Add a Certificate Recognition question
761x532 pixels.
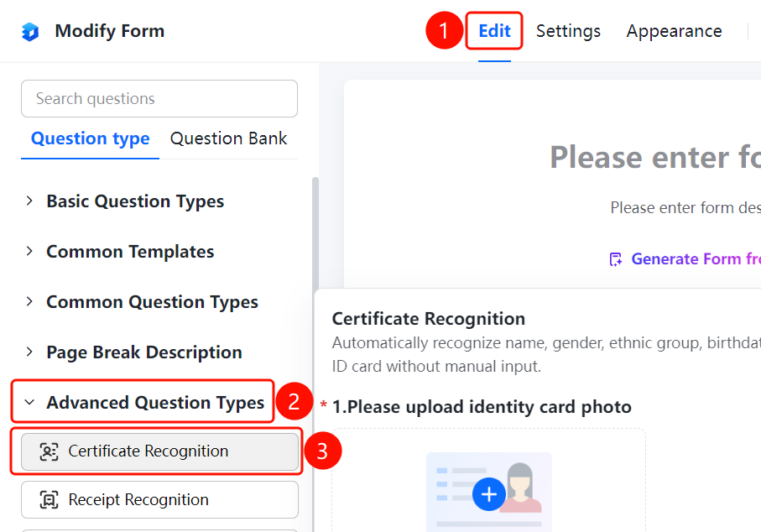coord(159,451)
